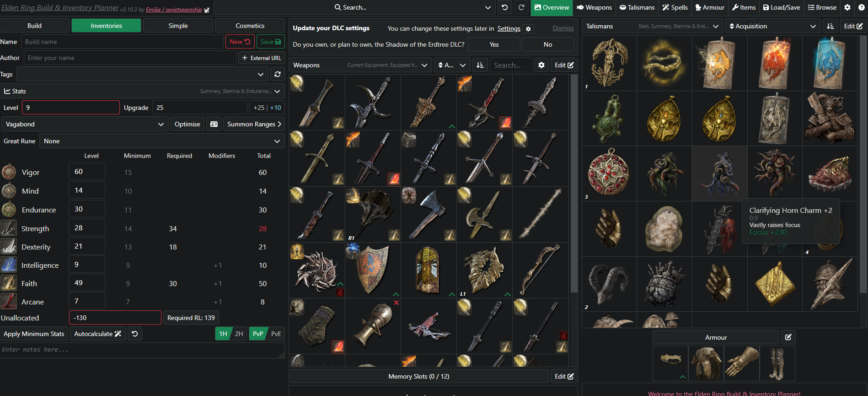868x396 pixels.
Task: Select the golden shield marked L1
Action: [x=484, y=270]
